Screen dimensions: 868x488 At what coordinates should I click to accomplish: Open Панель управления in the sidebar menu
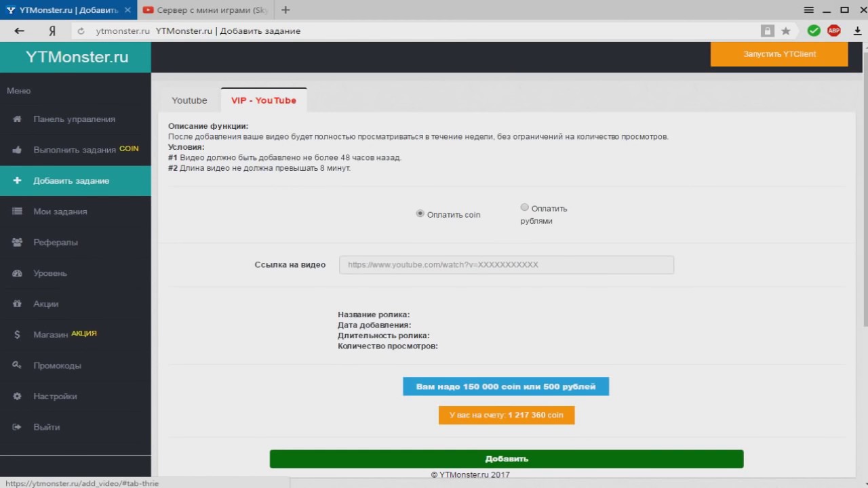[x=75, y=119]
